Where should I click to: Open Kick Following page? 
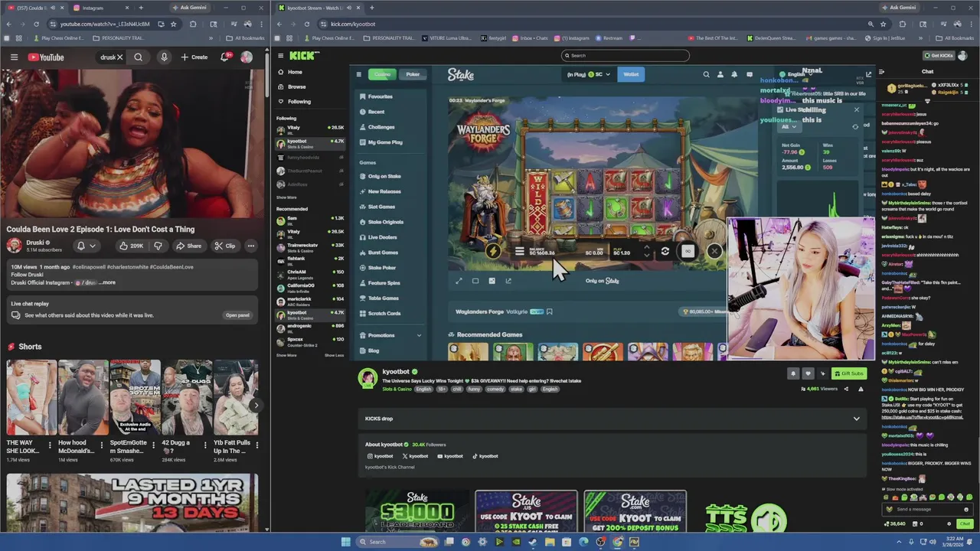(295, 101)
